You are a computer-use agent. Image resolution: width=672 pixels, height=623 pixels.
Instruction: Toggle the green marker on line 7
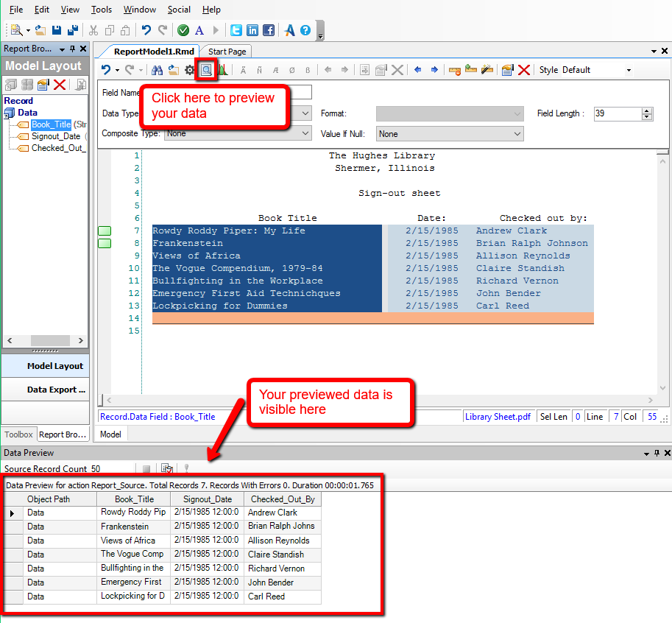click(x=105, y=231)
